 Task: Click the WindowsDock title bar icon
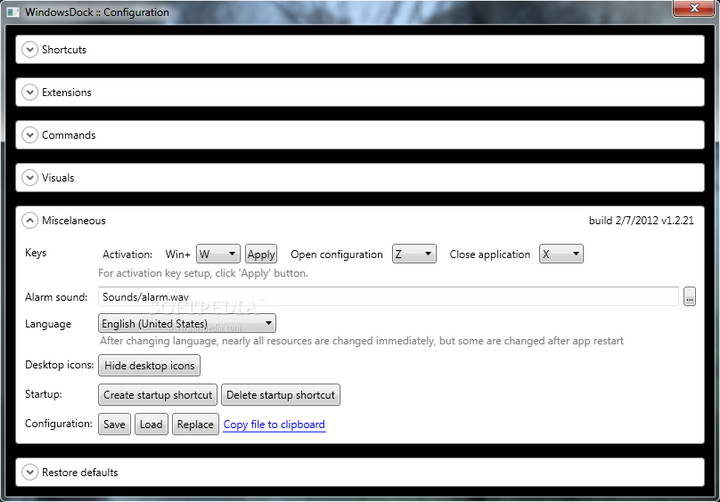click(13, 12)
